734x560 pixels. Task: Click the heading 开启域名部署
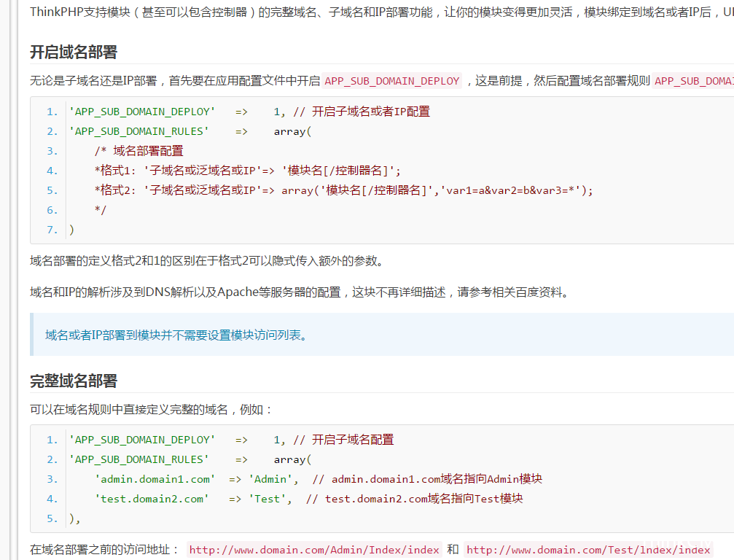74,52
